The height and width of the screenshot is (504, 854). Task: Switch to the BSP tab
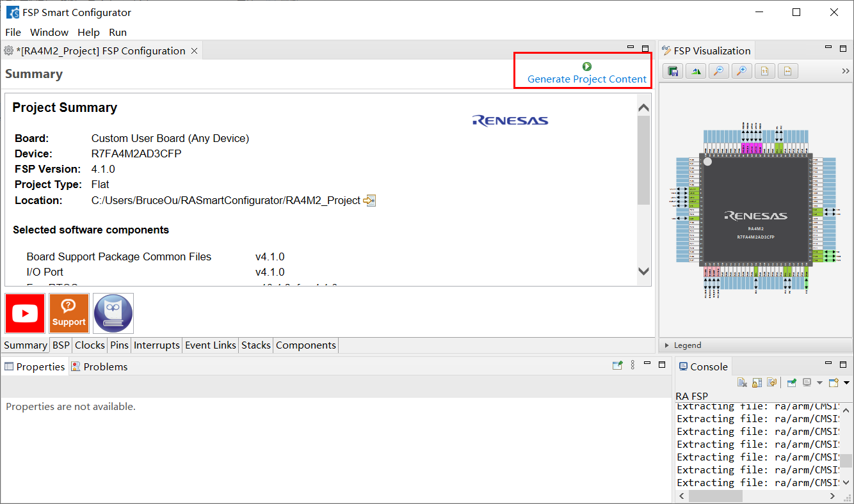[61, 345]
